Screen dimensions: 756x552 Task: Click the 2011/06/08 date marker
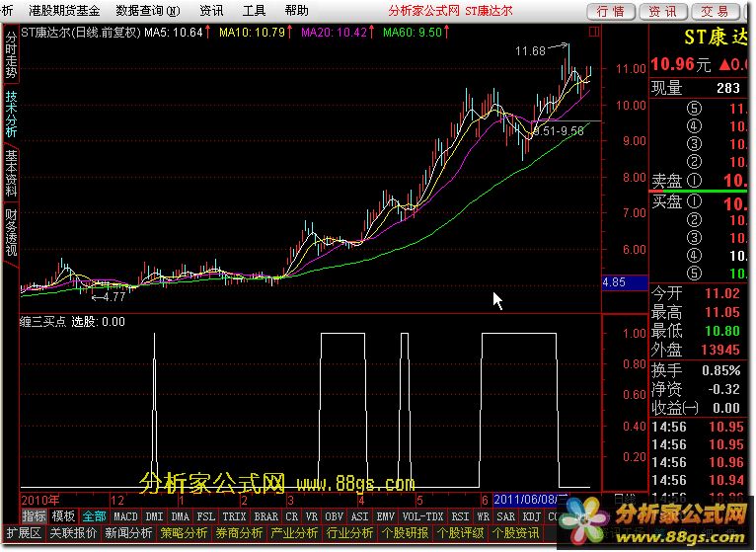pos(530,500)
